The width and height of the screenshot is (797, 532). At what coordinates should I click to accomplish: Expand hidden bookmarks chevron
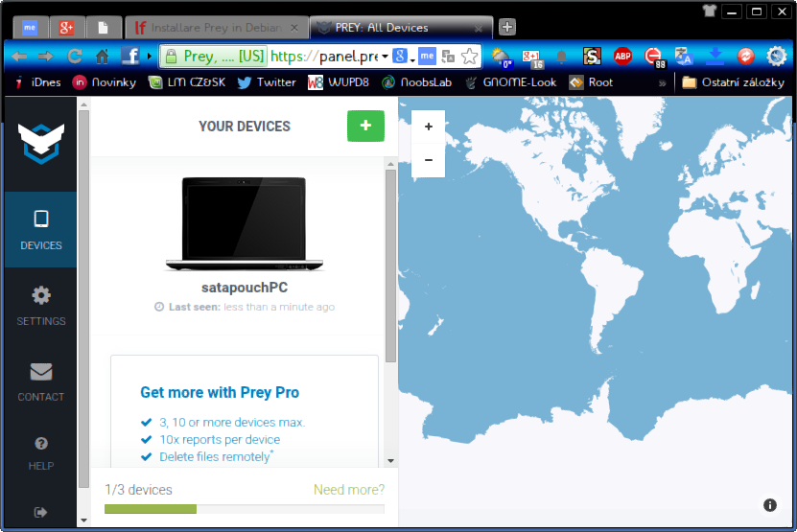(662, 82)
